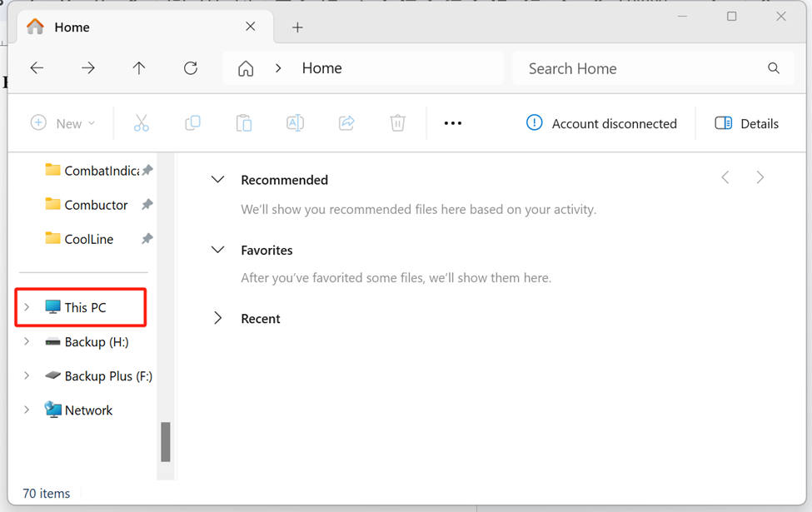The image size is (812, 512).
Task: Toggle the Details pane
Action: click(x=746, y=123)
